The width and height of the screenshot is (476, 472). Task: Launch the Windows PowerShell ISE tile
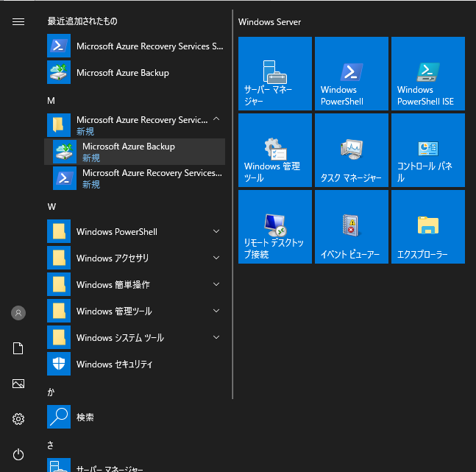[x=428, y=74]
